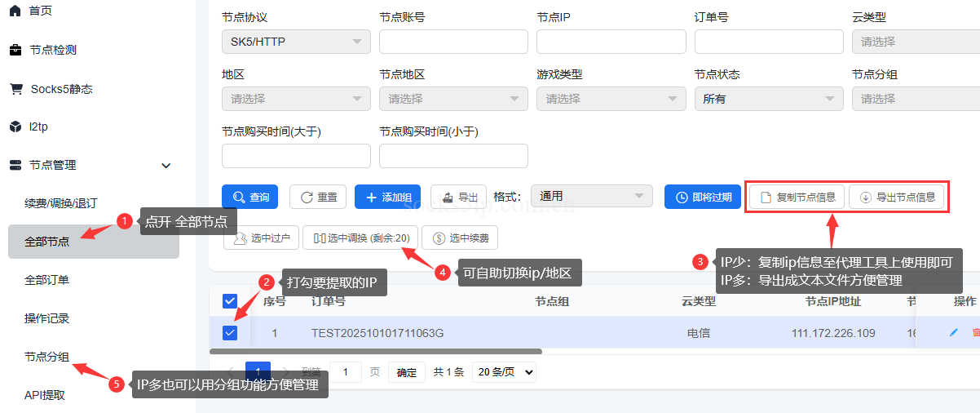
Task: Click the 选中过户 button
Action: pos(262,238)
